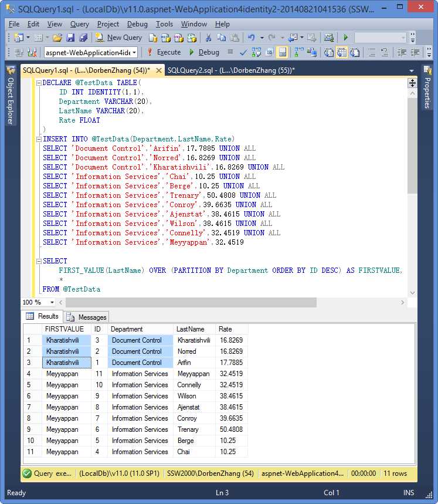Click the Execute button
This screenshot has height=504, width=438.
[164, 52]
